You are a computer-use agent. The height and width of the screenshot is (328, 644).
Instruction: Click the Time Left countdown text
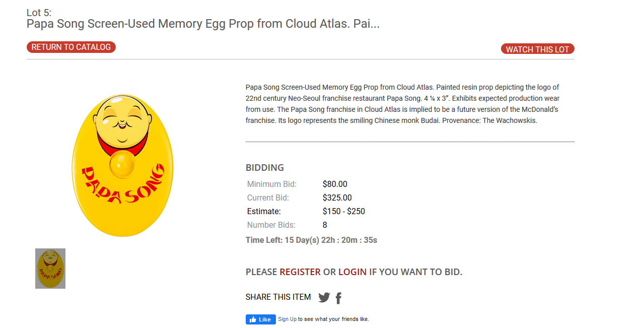click(311, 240)
